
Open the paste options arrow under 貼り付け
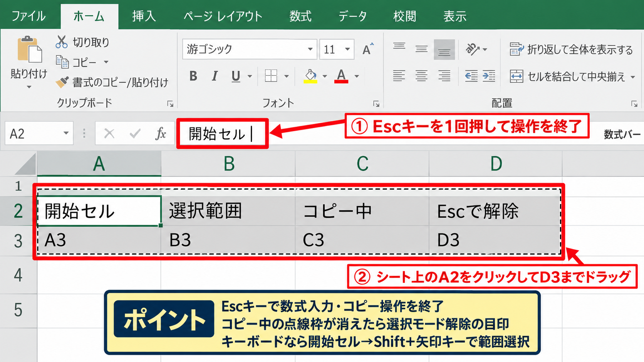(29, 87)
